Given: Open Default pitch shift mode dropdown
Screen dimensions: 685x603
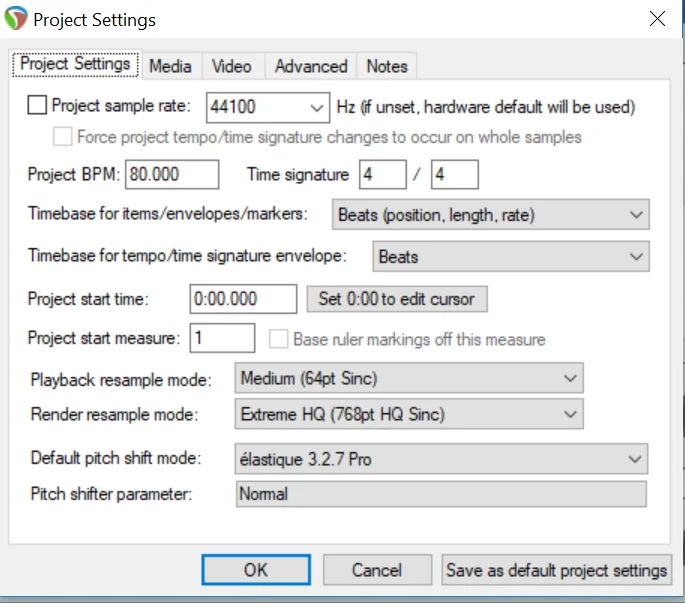Looking at the screenshot, I should (x=441, y=459).
